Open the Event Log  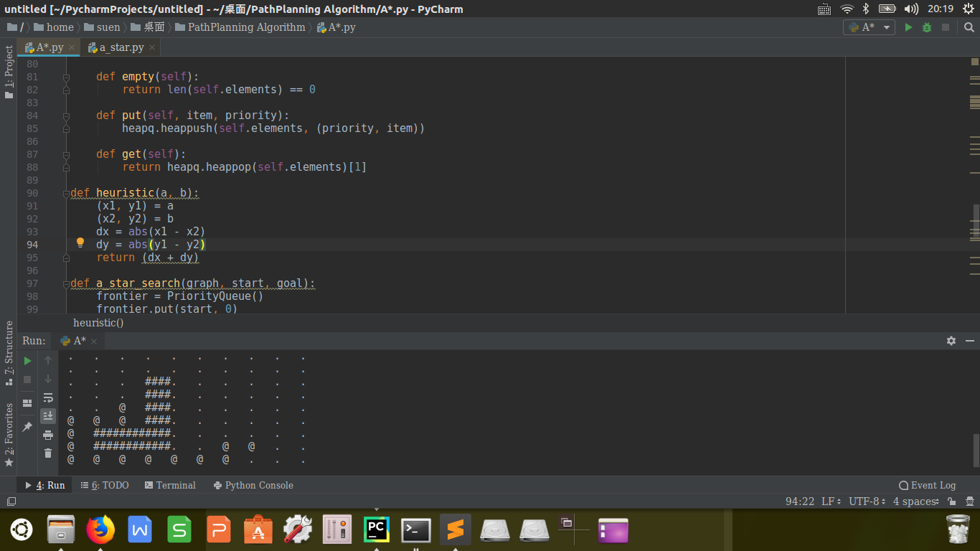click(x=927, y=485)
